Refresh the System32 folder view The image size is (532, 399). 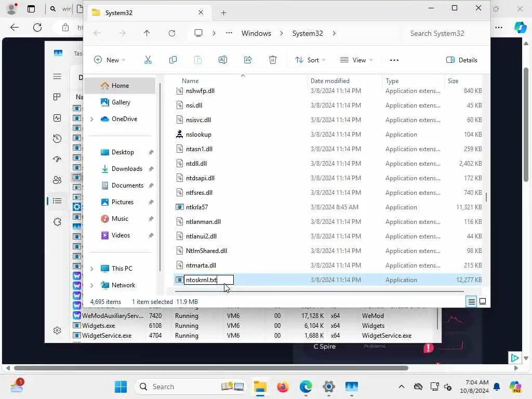tap(172, 33)
